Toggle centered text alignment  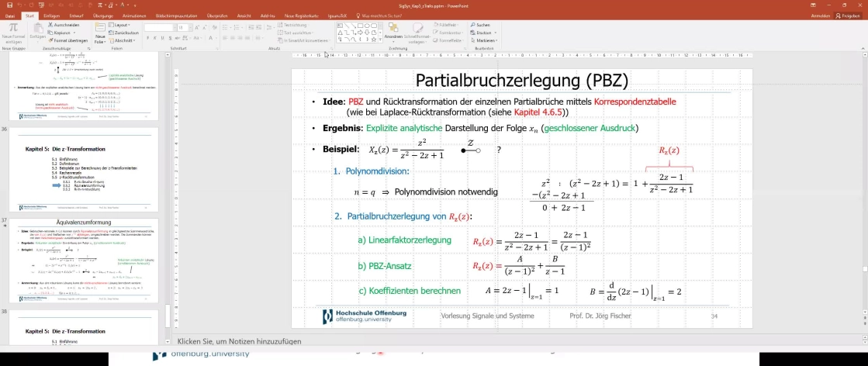point(231,40)
